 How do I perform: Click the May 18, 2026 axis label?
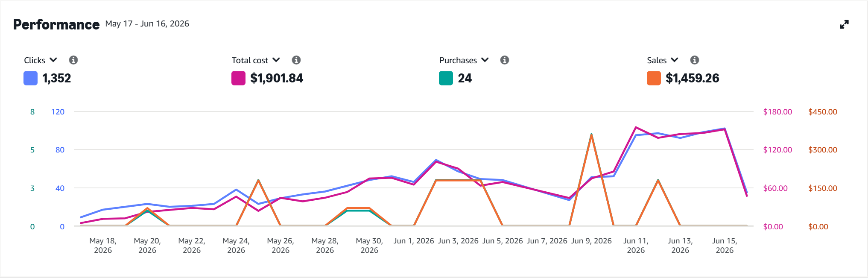(103, 246)
